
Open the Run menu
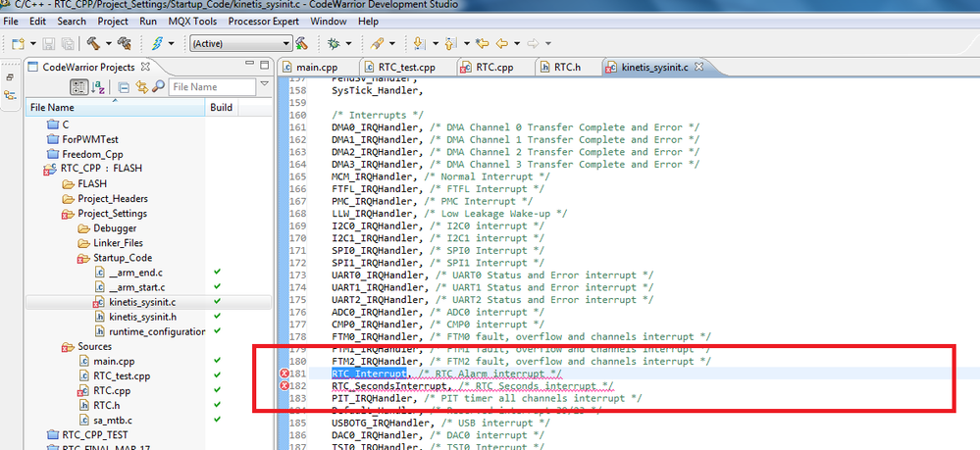point(148,22)
